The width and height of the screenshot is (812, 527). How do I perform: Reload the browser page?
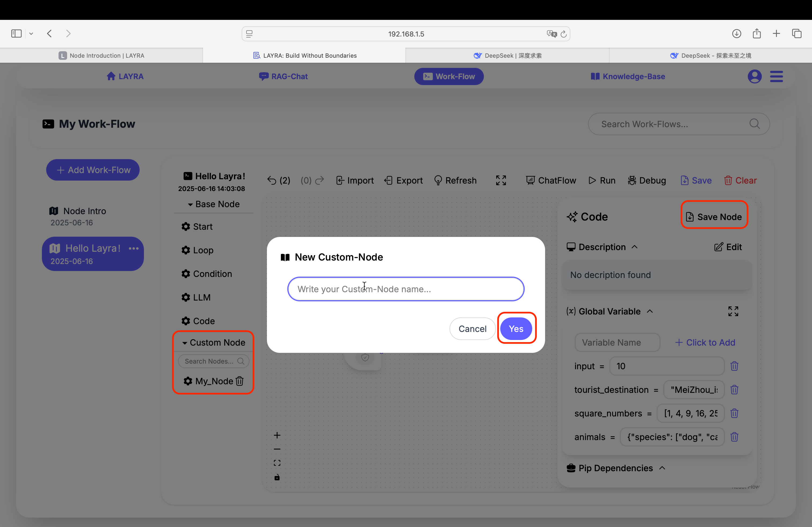point(564,34)
